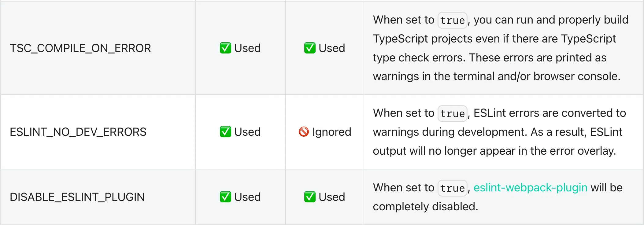Click the true code badge before 'ESLint errors are converted'
Viewport: 644px width, 225px height.
pyautogui.click(x=452, y=114)
